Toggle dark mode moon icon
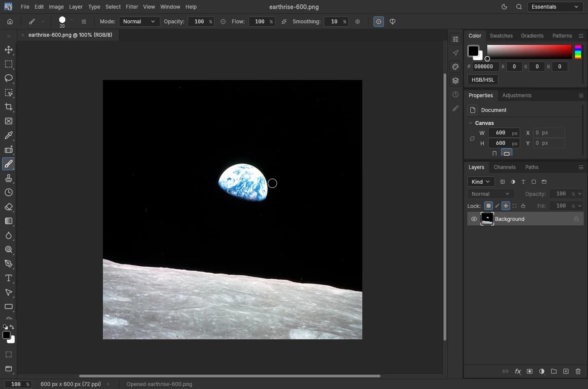The image size is (588, 389). click(x=504, y=7)
